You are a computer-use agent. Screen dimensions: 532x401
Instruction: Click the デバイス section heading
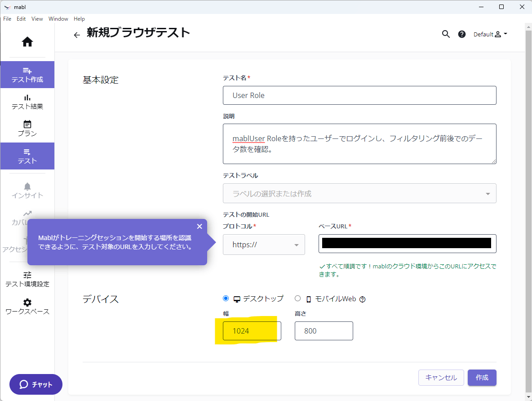pyautogui.click(x=101, y=299)
